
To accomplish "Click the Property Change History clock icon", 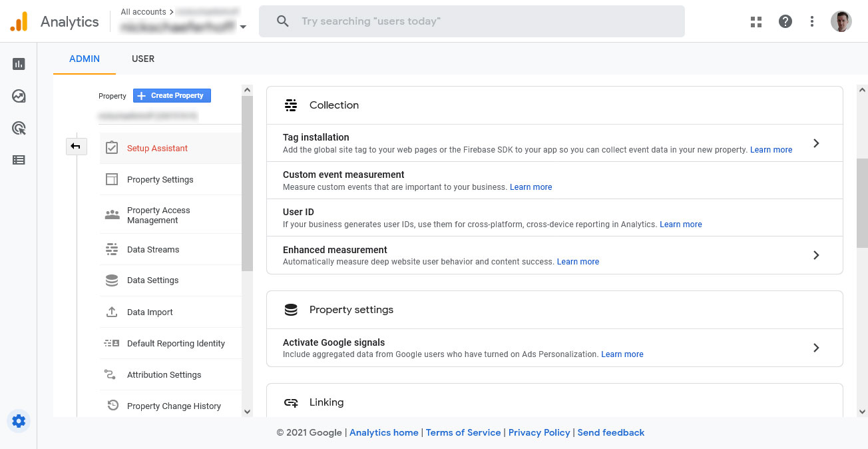I will (112, 405).
